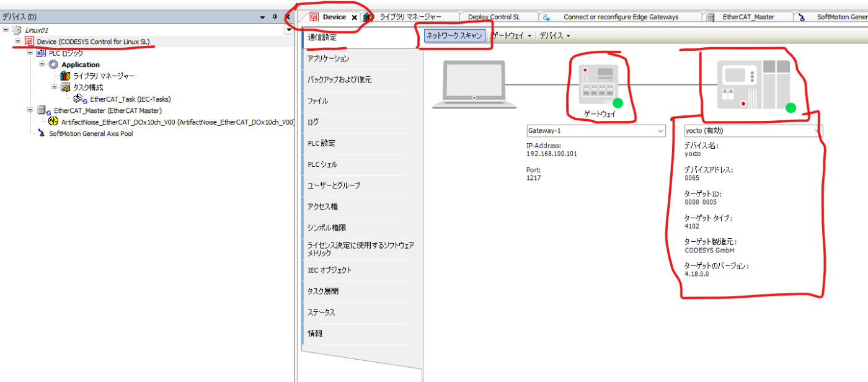The width and height of the screenshot is (868, 382).
Task: Close the Device editor tab
Action: click(354, 17)
